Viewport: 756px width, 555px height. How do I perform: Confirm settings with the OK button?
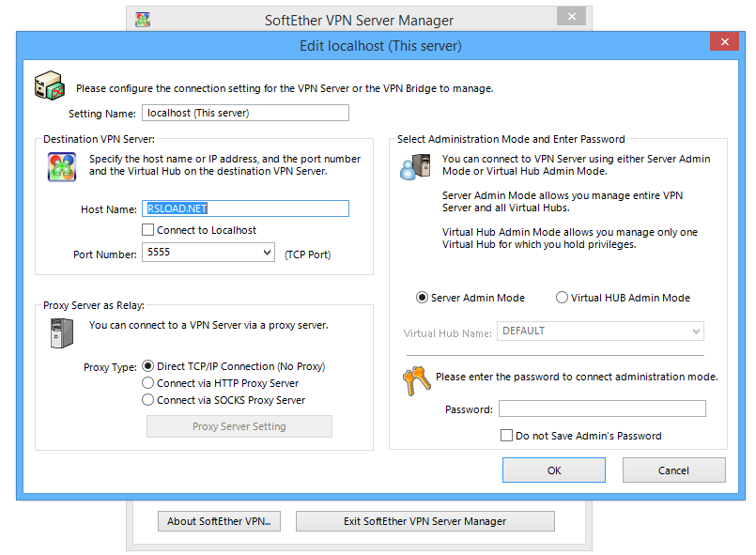pos(554,470)
